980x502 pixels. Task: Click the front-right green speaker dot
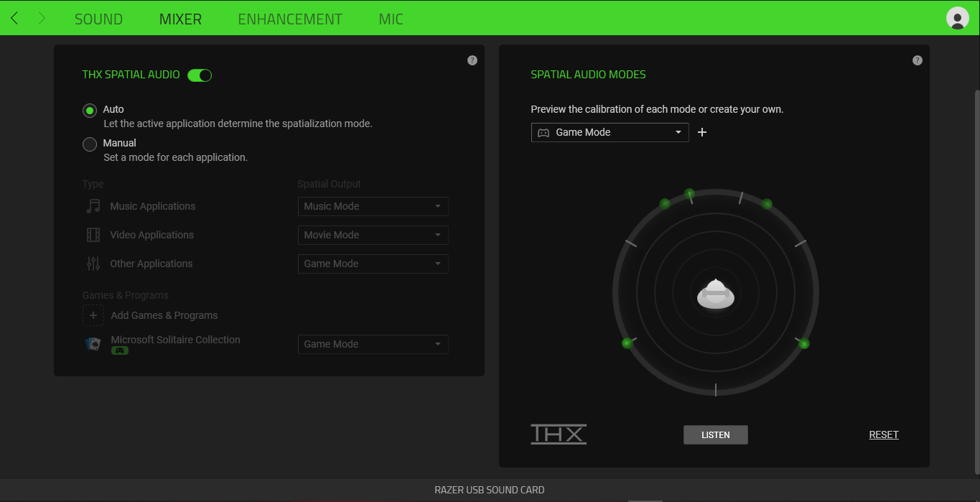767,204
